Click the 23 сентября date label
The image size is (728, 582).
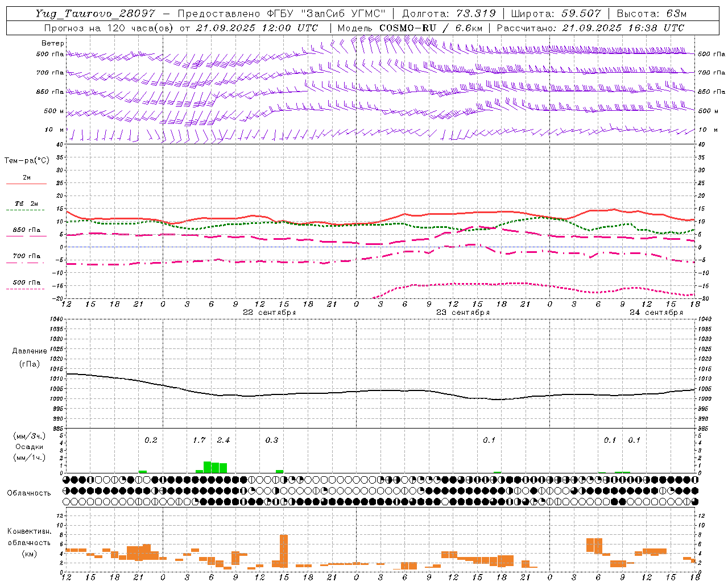pyautogui.click(x=463, y=313)
